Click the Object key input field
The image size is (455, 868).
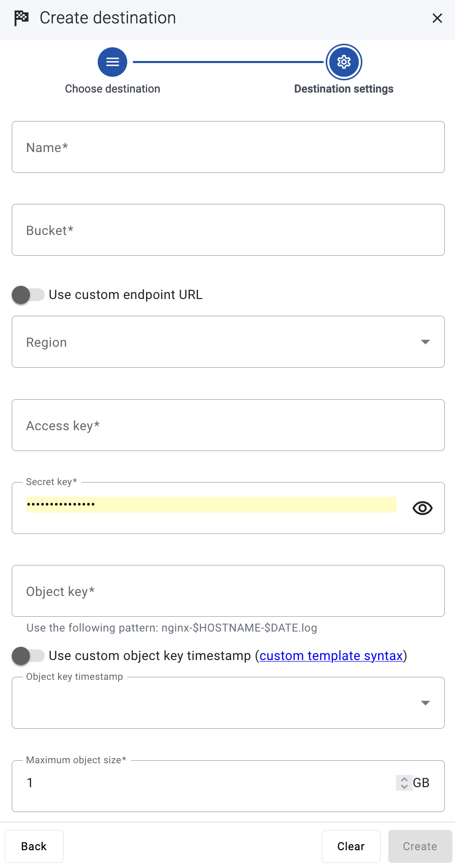click(228, 591)
